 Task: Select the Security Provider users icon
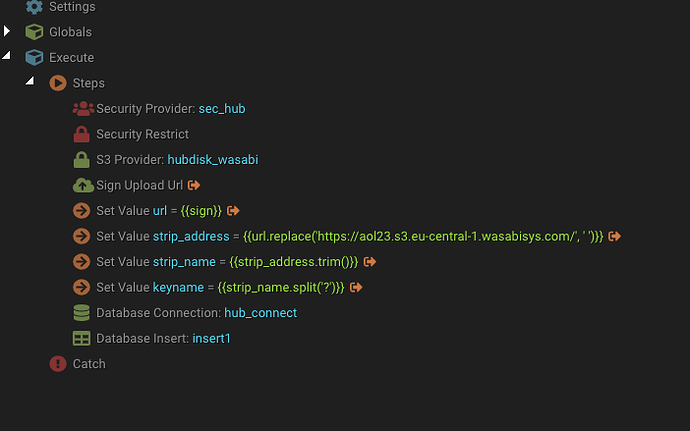coord(83,109)
